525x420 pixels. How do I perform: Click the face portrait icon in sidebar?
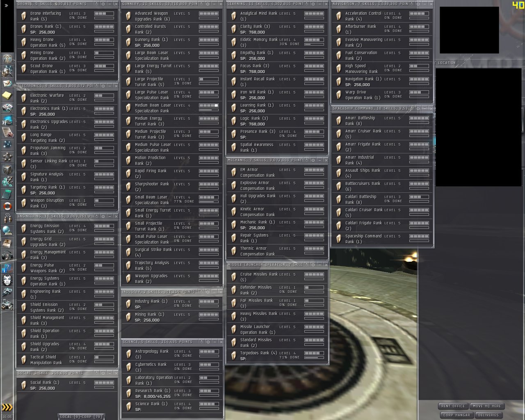7,280
